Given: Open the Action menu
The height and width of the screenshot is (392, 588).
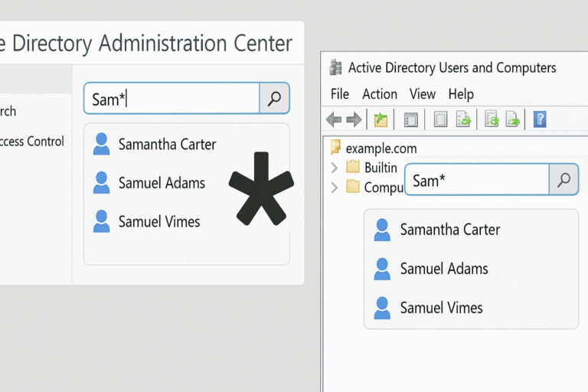Looking at the screenshot, I should (380, 93).
